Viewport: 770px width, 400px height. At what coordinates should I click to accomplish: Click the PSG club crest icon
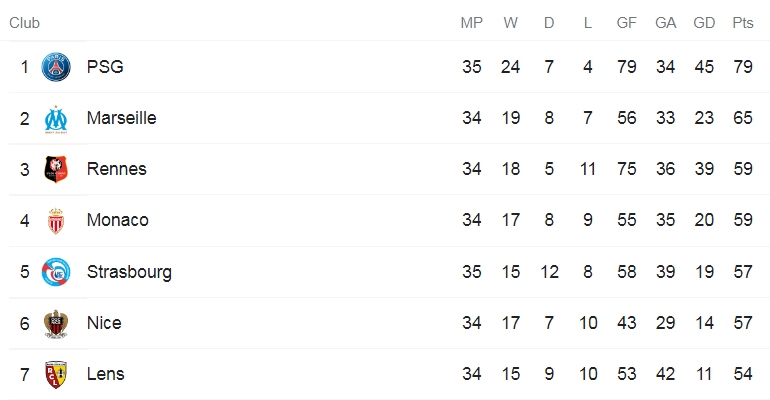(x=56, y=67)
